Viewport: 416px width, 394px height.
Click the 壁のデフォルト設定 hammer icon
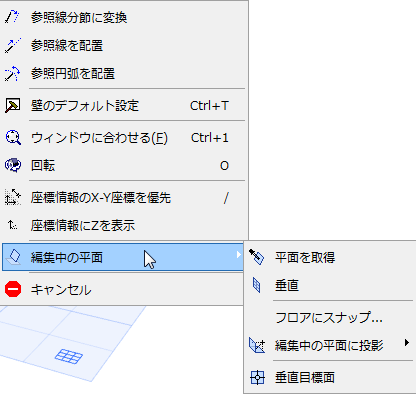12,106
